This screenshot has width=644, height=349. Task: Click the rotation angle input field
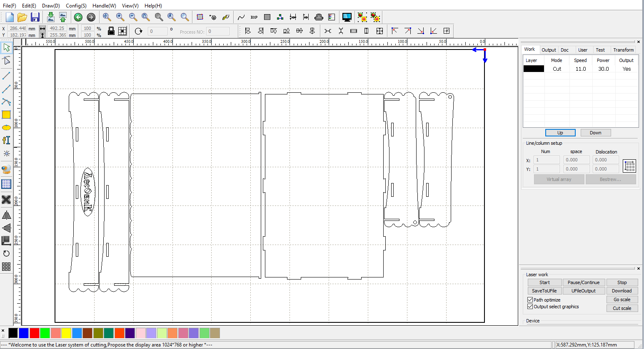(x=157, y=31)
